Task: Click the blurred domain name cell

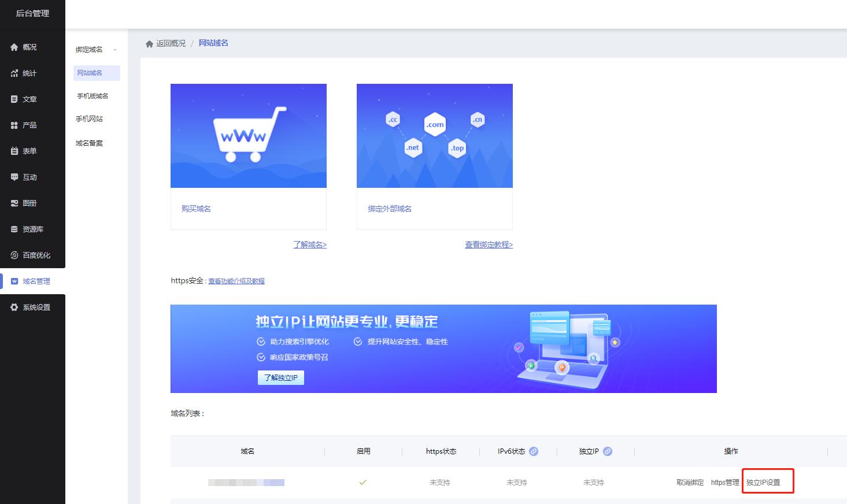Action: (246, 483)
